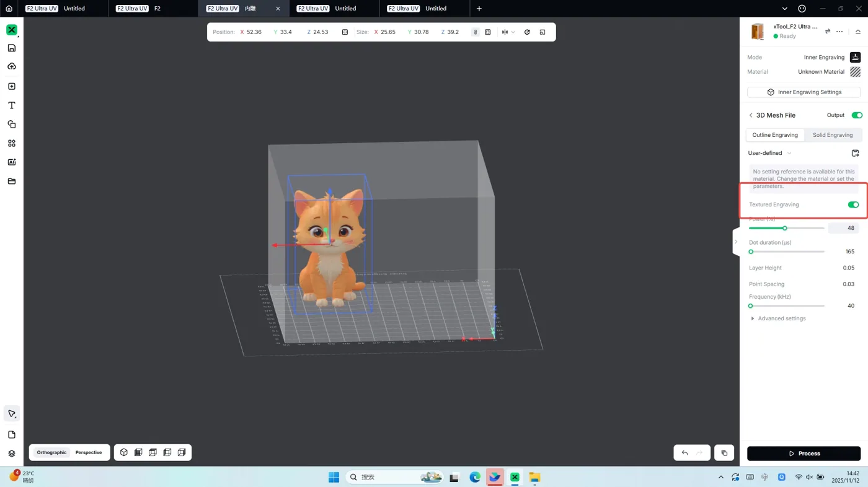Click the Process button
The height and width of the screenshot is (487, 868).
click(x=804, y=454)
